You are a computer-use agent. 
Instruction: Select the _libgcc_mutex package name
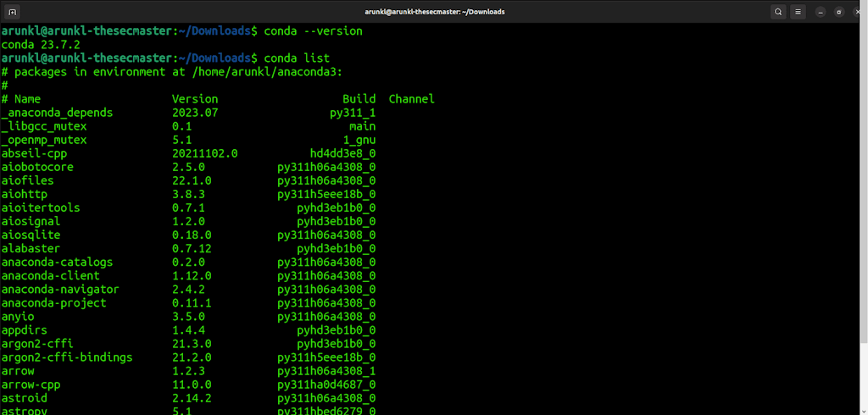click(44, 126)
